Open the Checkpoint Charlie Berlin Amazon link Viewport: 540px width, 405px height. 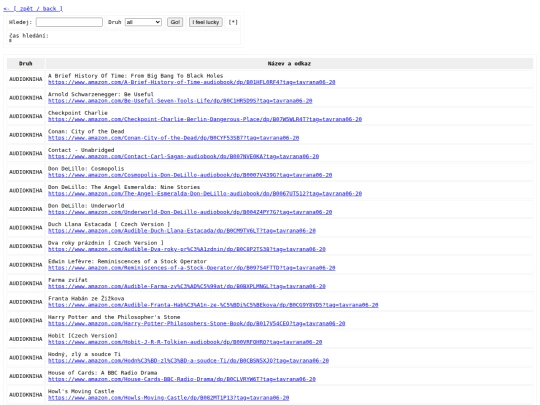[205, 120]
